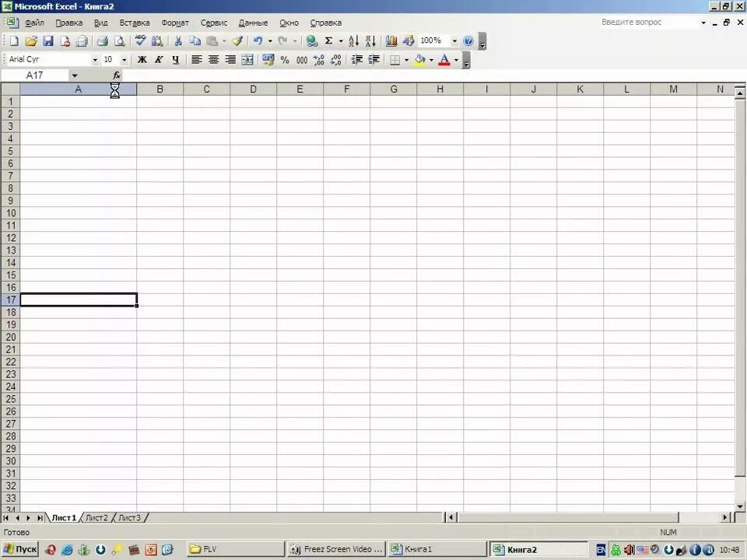Viewport: 747px width, 560px height.
Task: Insert function via fx button
Action: click(x=116, y=75)
